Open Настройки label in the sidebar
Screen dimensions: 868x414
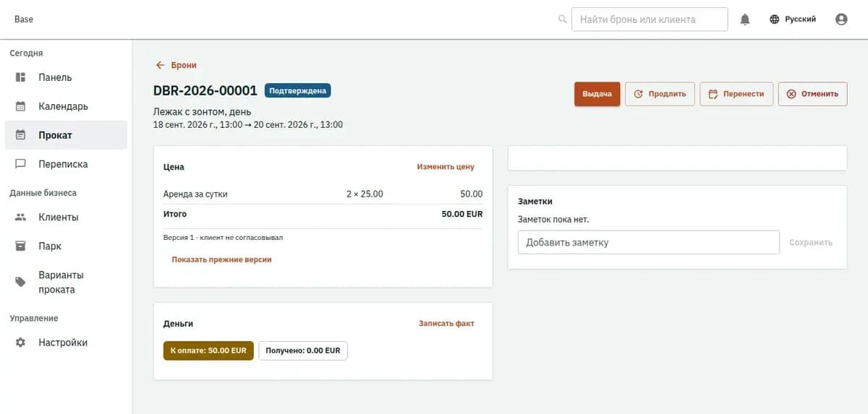(x=63, y=342)
